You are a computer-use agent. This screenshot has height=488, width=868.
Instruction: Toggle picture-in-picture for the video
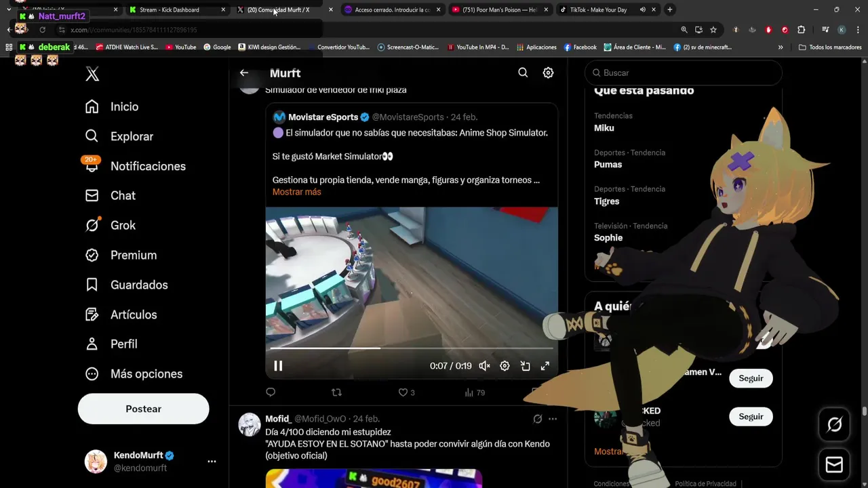525,366
